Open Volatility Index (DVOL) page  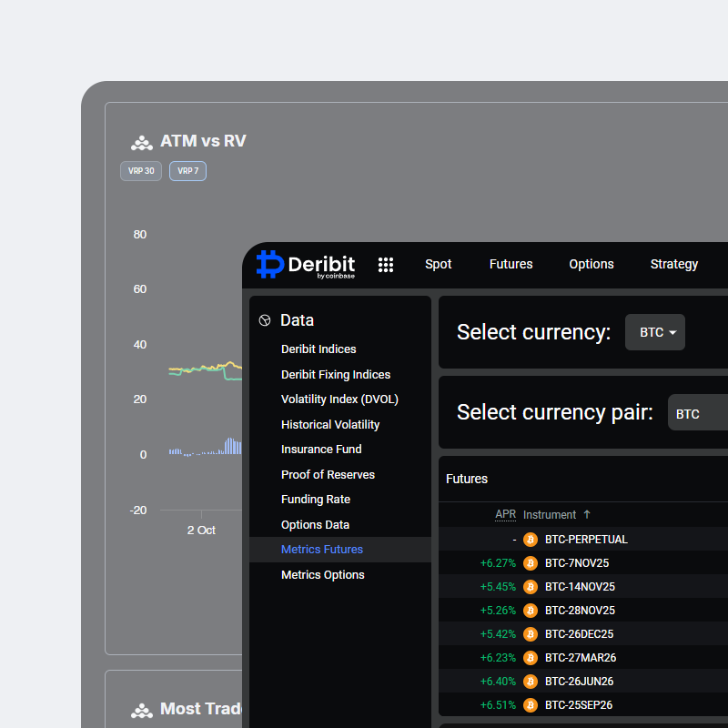[x=339, y=399]
